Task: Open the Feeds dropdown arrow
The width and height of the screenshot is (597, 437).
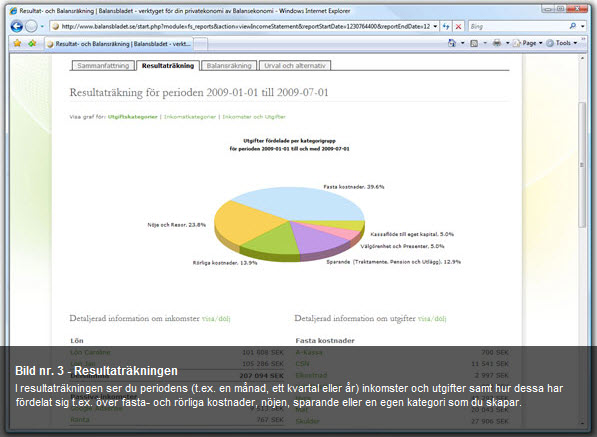Action: click(485, 43)
